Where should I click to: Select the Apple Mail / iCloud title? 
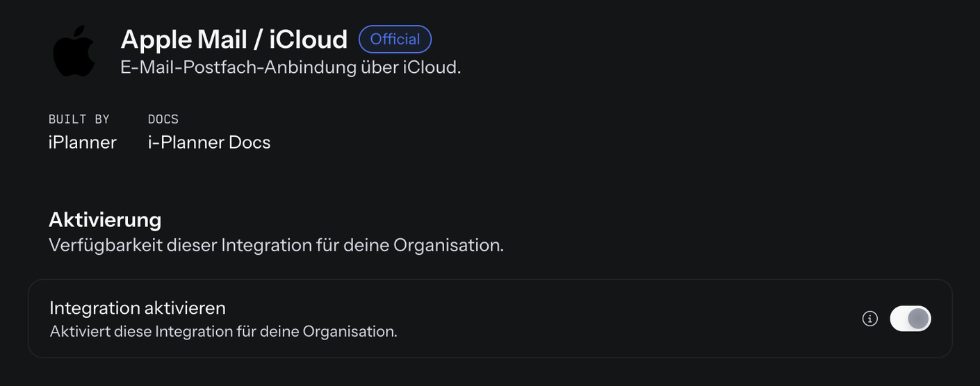(x=234, y=39)
